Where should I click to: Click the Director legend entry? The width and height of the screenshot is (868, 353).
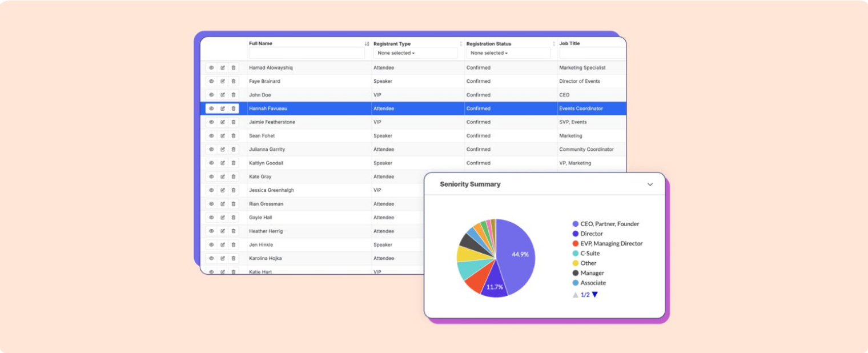pos(590,233)
